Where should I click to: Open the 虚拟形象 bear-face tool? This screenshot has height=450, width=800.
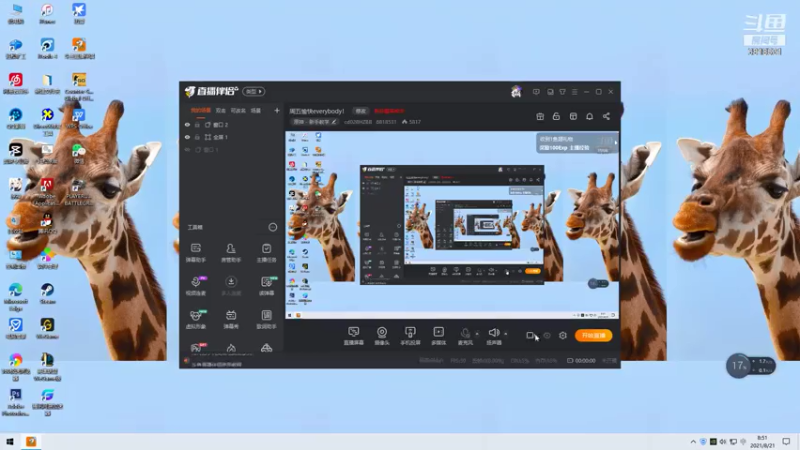[195, 319]
